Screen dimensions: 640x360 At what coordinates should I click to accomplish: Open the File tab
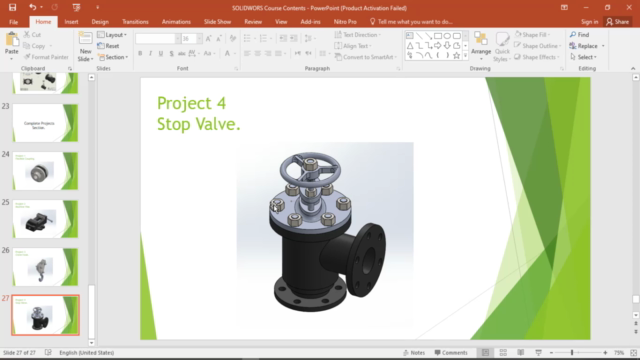(13, 22)
